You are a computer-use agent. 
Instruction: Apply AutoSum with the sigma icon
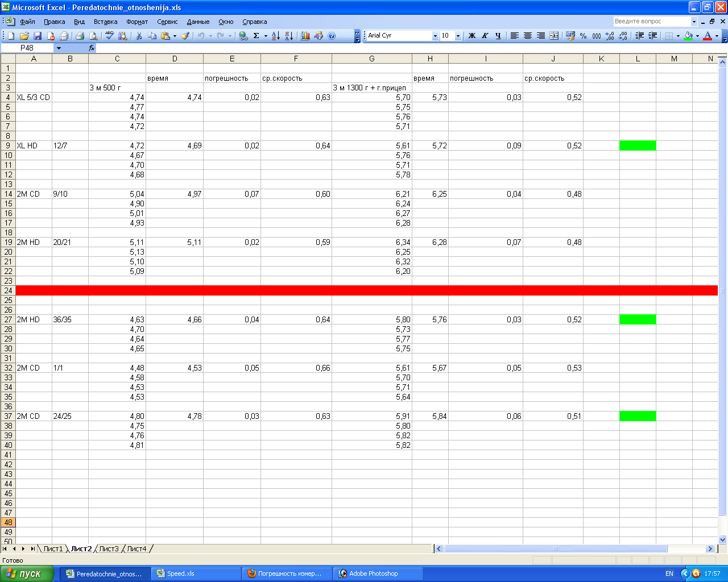(257, 36)
